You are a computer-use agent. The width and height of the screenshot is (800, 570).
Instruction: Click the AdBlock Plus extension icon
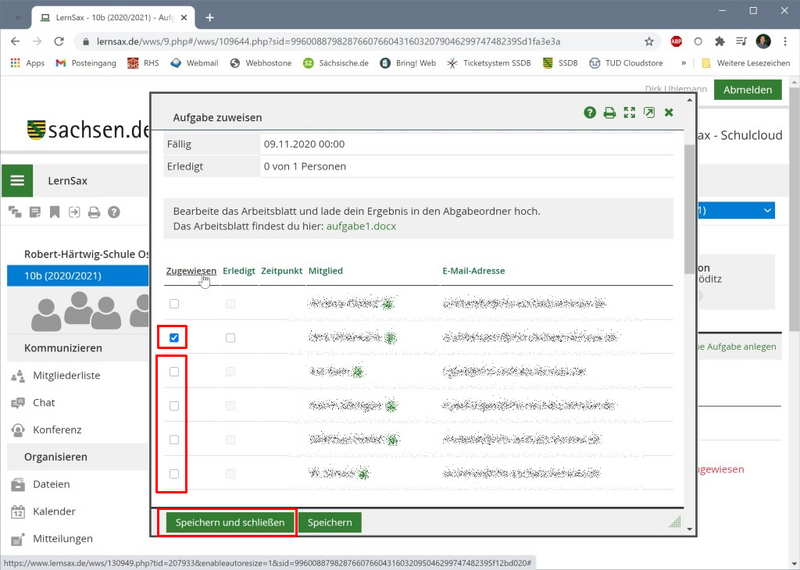[x=676, y=42]
